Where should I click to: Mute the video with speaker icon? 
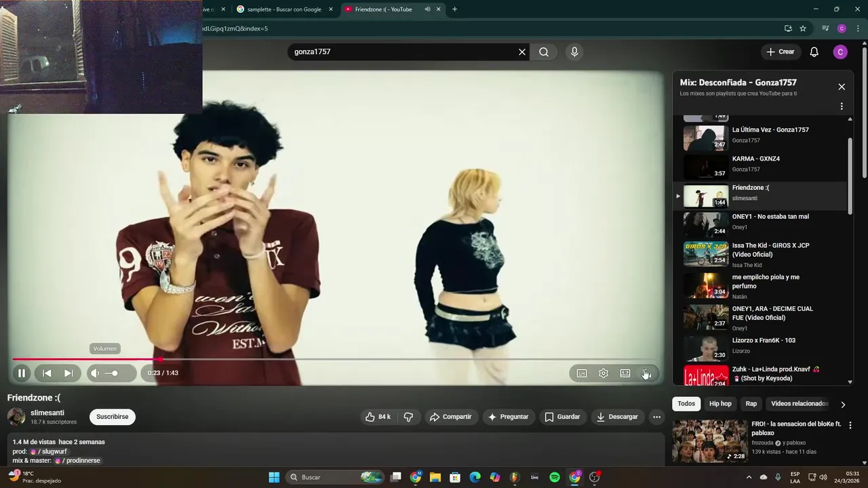point(95,373)
